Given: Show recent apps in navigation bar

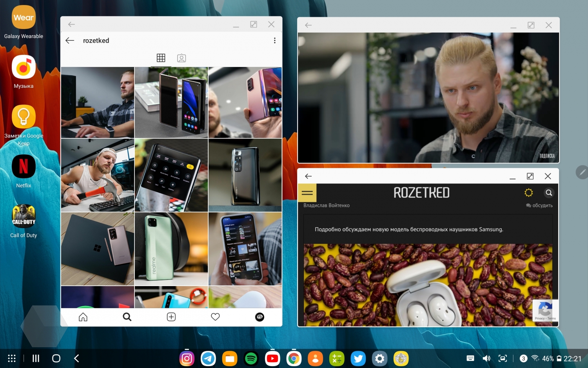Looking at the screenshot, I should point(36,358).
